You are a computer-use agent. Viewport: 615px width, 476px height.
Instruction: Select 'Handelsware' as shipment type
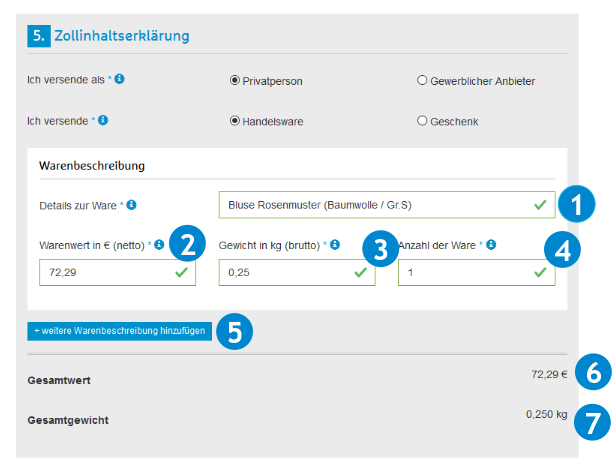tap(235, 122)
